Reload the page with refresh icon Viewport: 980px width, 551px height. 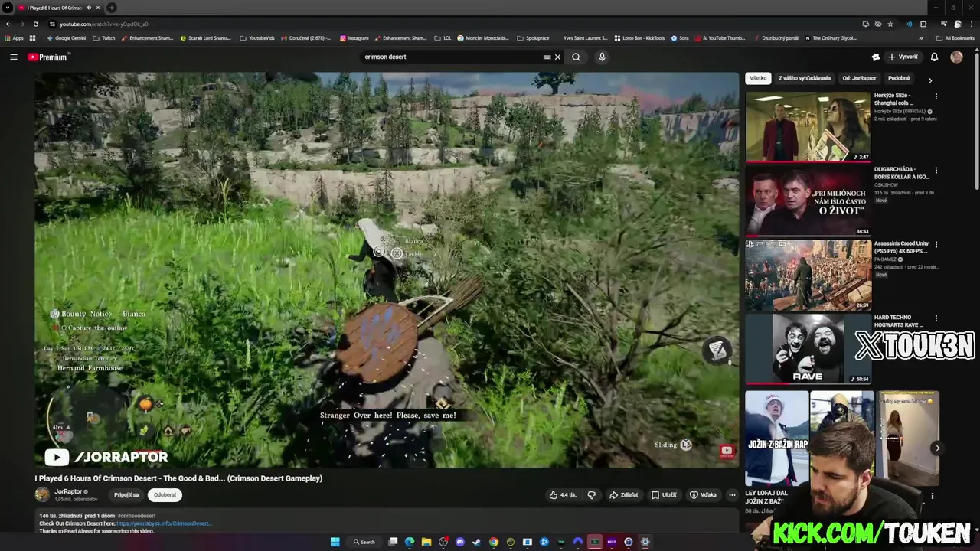(35, 24)
